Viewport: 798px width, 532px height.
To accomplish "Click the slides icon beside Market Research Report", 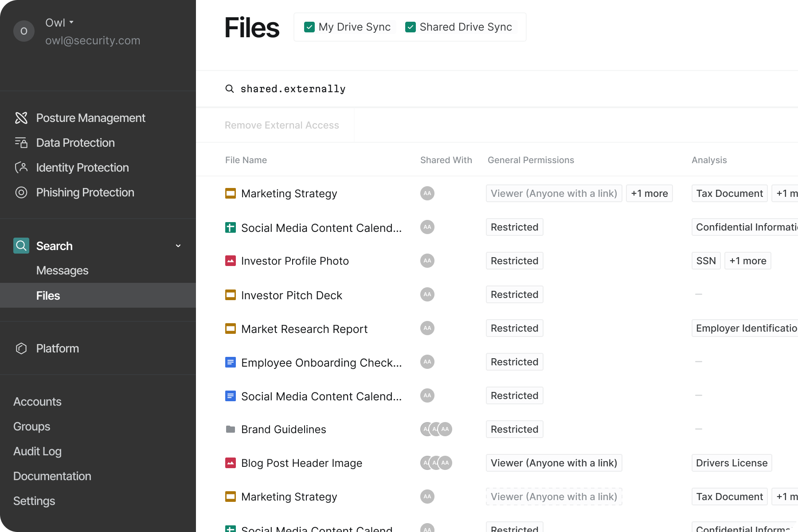I will tap(231, 329).
